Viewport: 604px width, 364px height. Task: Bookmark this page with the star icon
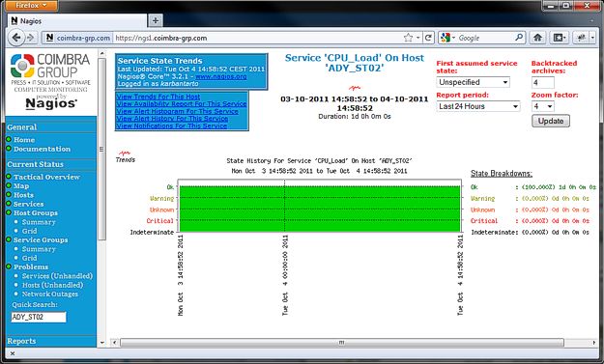click(409, 38)
